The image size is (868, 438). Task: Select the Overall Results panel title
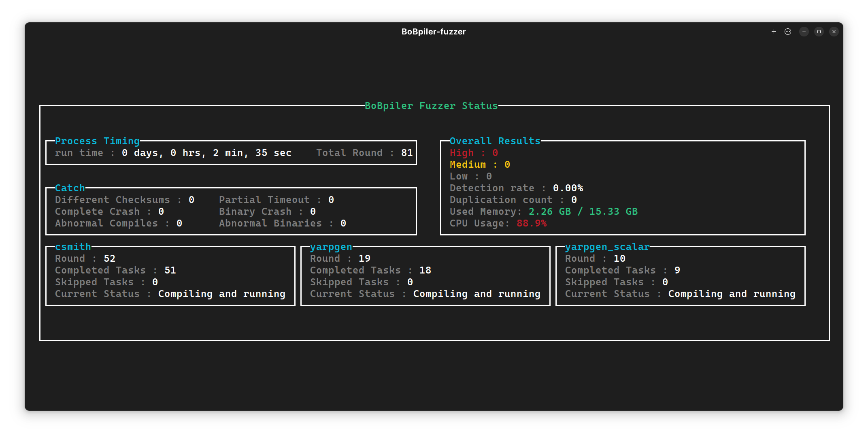coord(495,141)
